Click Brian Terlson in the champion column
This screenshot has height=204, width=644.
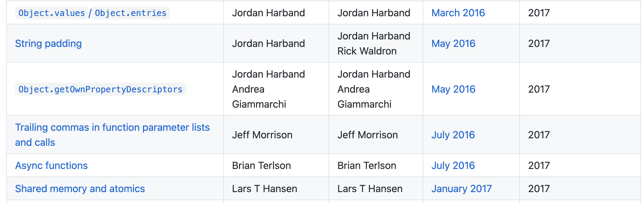tap(367, 166)
